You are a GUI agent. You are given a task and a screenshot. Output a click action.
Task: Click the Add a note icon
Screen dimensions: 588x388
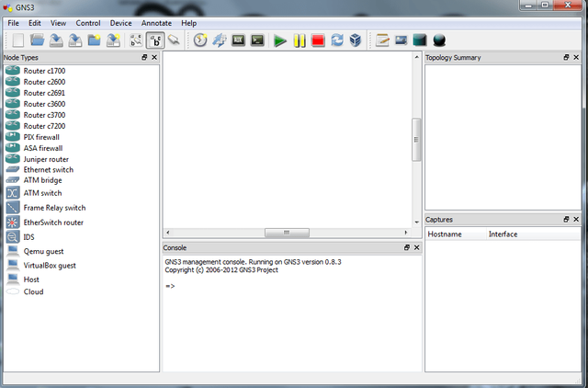point(382,40)
